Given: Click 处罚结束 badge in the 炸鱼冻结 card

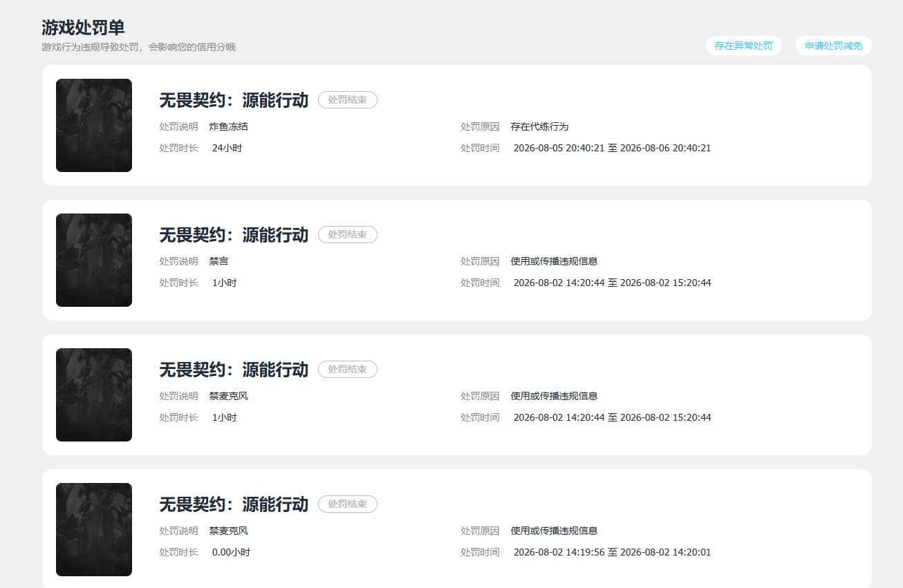Looking at the screenshot, I should [x=348, y=99].
